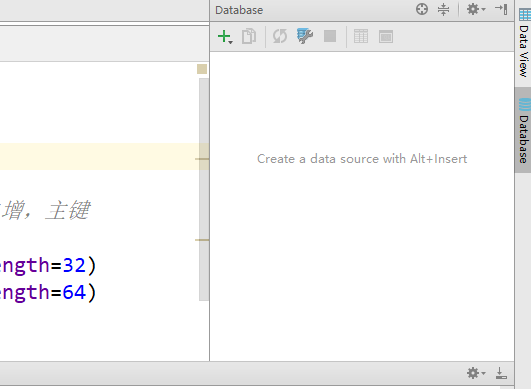Click the number 32 in code
The width and height of the screenshot is (531, 389).
(x=74, y=265)
